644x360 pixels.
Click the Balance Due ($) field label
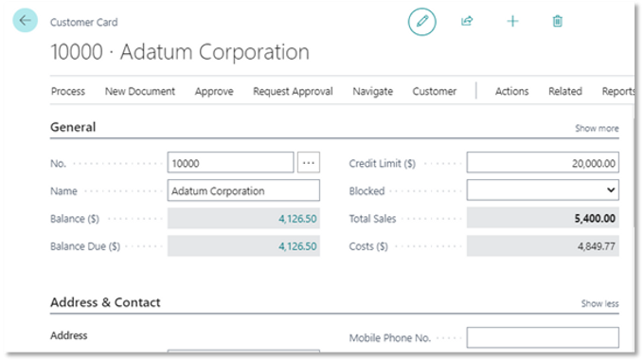(85, 246)
